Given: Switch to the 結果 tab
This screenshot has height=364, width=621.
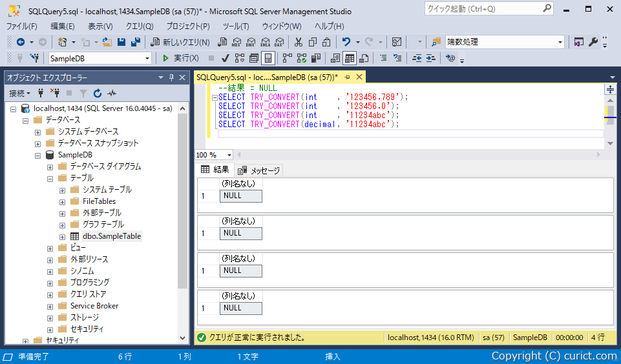Looking at the screenshot, I should [x=215, y=170].
